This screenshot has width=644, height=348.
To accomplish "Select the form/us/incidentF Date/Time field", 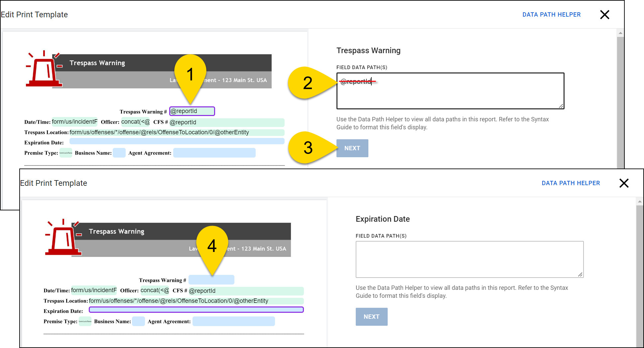I will pyautogui.click(x=74, y=122).
